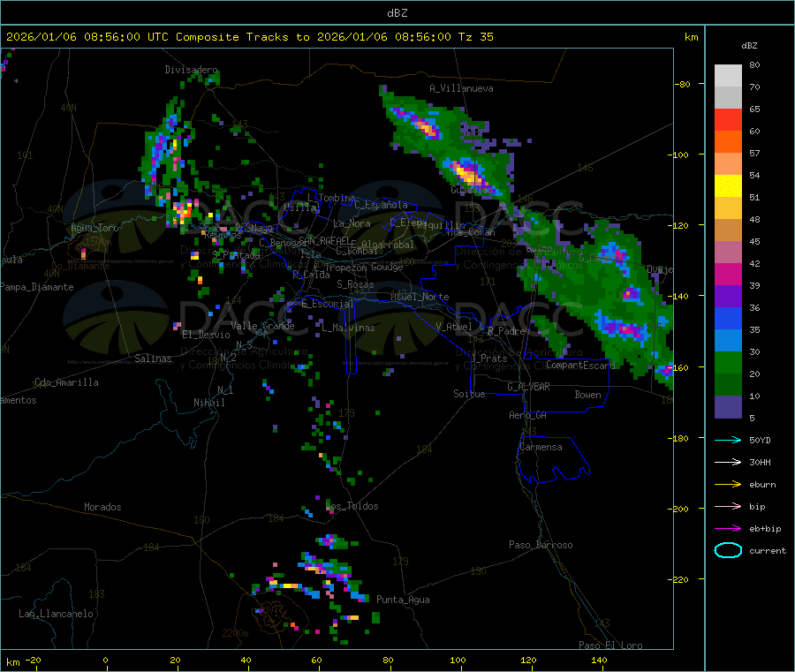Click the 'CompantEscard' map label
The width and height of the screenshot is (795, 672).
[x=580, y=365]
